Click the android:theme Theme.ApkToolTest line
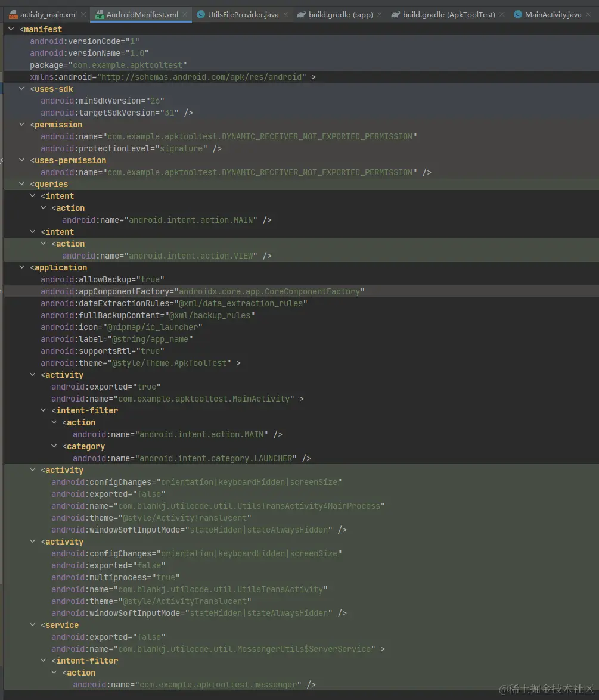The height and width of the screenshot is (700, 599). [x=141, y=363]
